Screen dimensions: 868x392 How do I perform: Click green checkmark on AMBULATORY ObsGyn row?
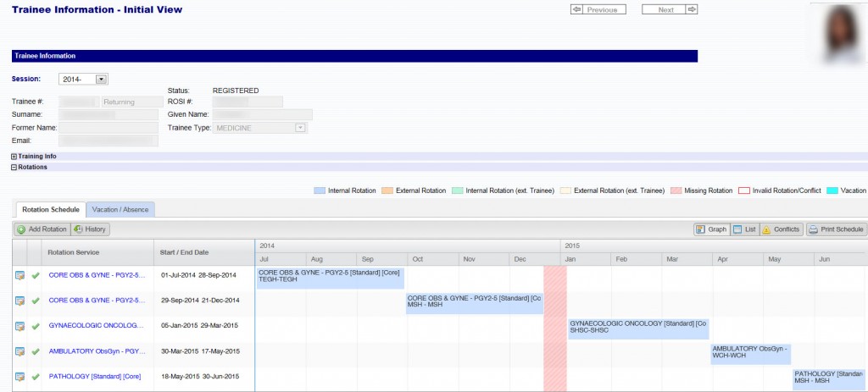tap(35, 351)
